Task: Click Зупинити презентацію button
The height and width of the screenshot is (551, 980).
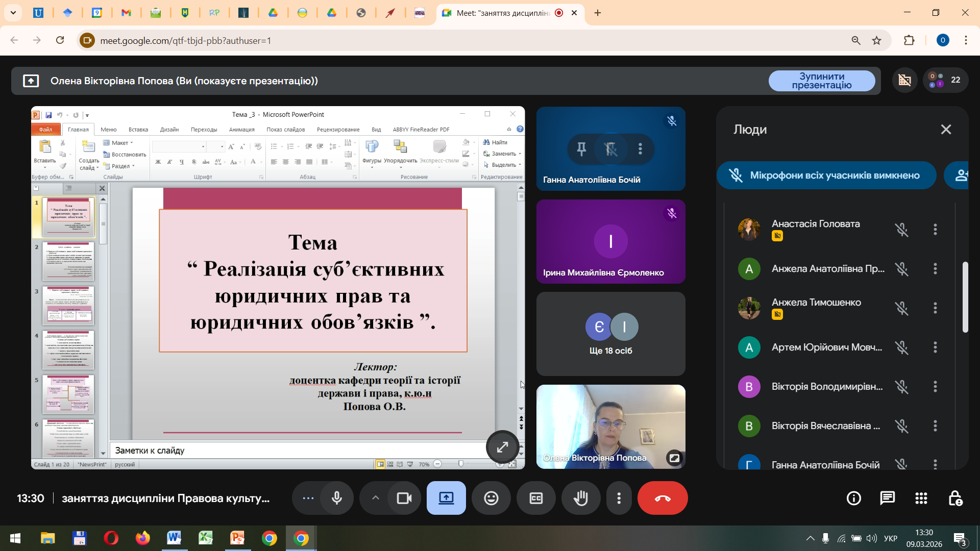Action: 822,81
